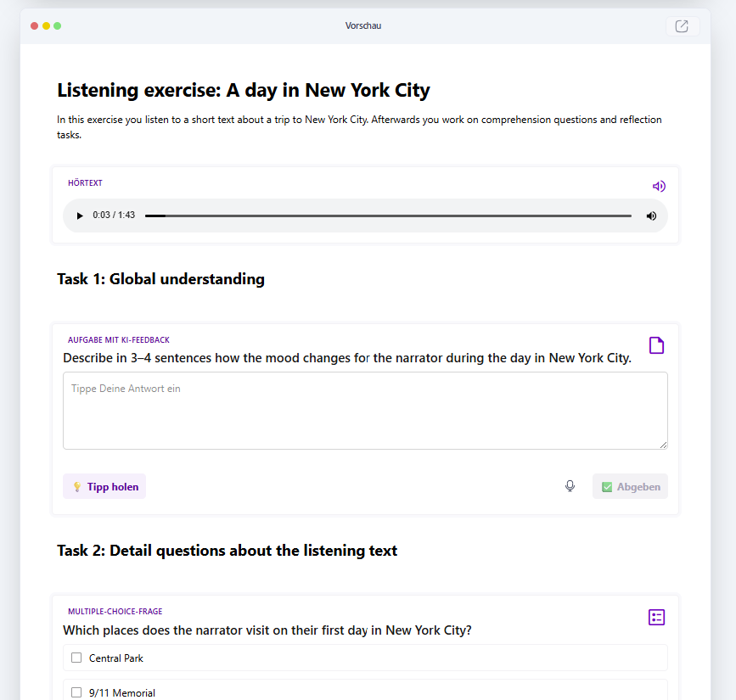This screenshot has width=736, height=700.
Task: Click the green checkmark icon in Abgeben
Action: point(606,487)
